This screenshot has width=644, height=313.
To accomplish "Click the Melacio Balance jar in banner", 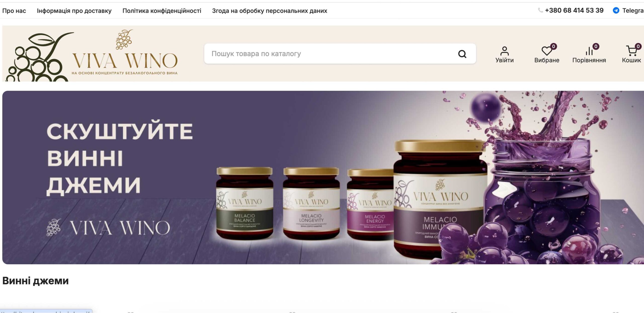I will tap(245, 203).
